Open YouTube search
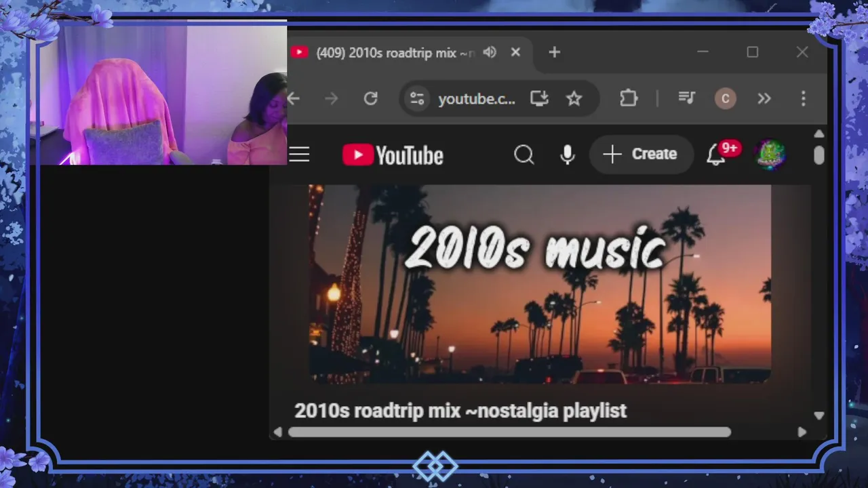Viewport: 868px width, 488px height. click(524, 155)
